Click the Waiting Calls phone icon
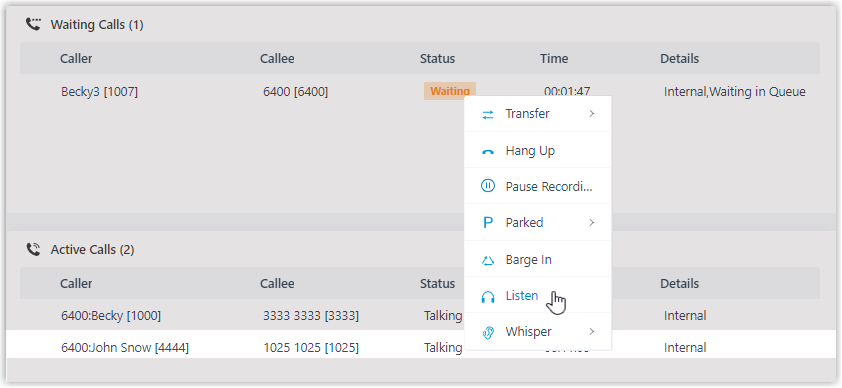This screenshot has width=842, height=388. pos(33,24)
